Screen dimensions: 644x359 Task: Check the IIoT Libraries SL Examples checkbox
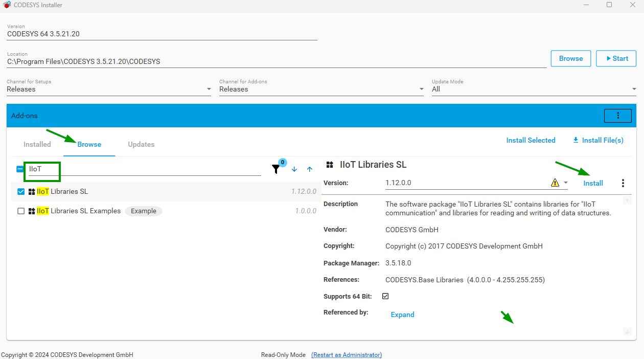[21, 211]
